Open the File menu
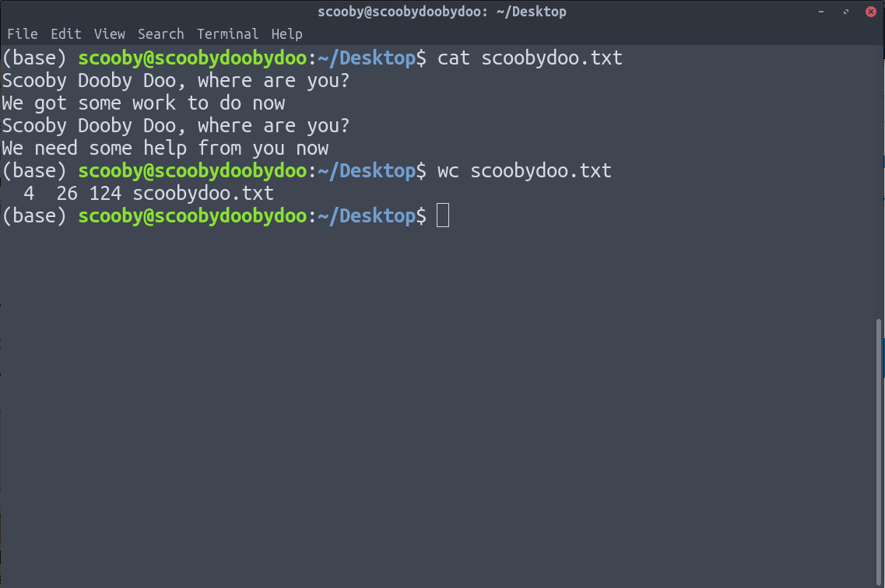Image resolution: width=885 pixels, height=588 pixels. coord(22,34)
